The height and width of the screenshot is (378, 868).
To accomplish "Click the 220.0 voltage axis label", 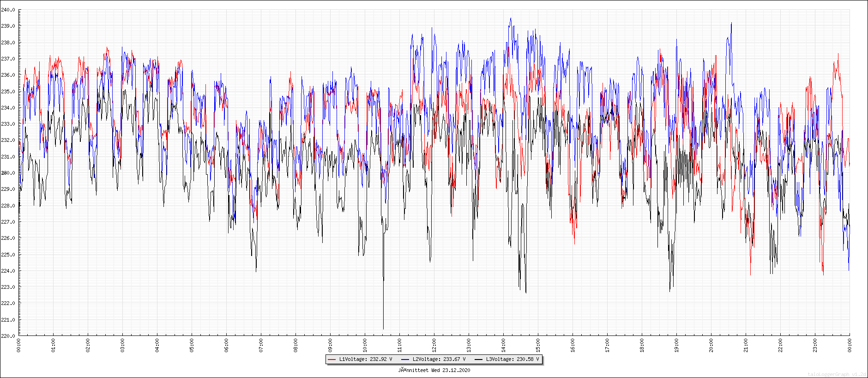I will tap(8, 336).
